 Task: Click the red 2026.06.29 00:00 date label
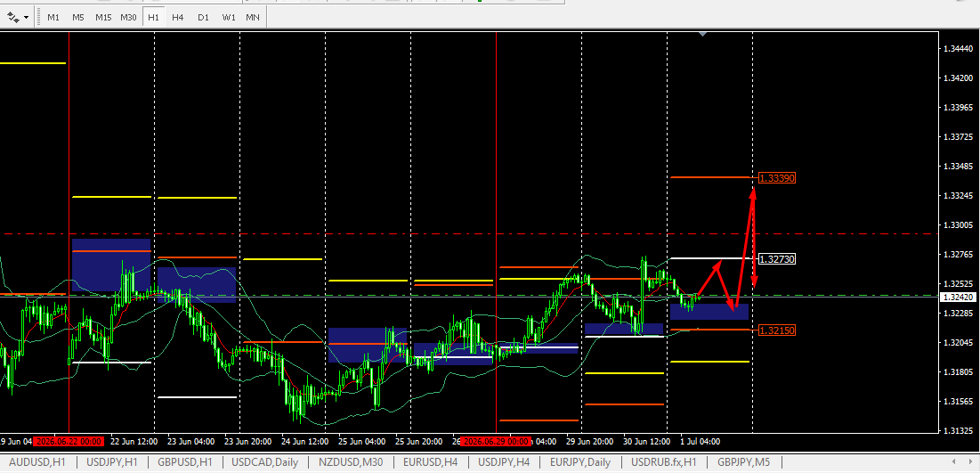click(497, 442)
